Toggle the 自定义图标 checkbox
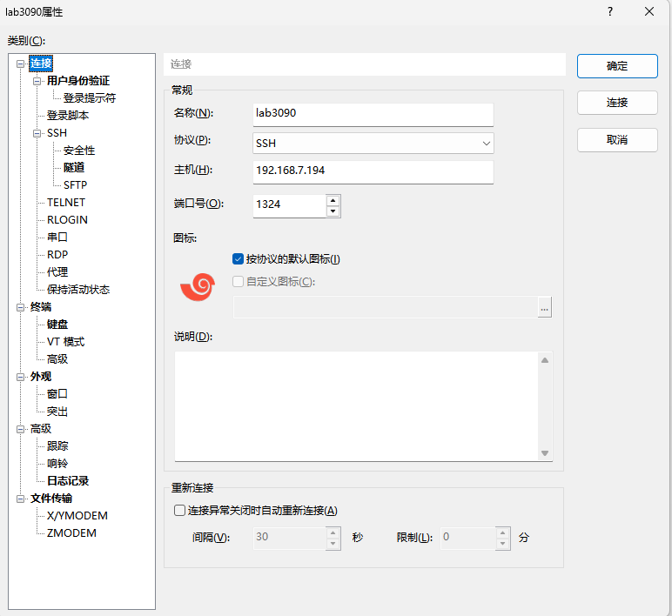 (238, 281)
